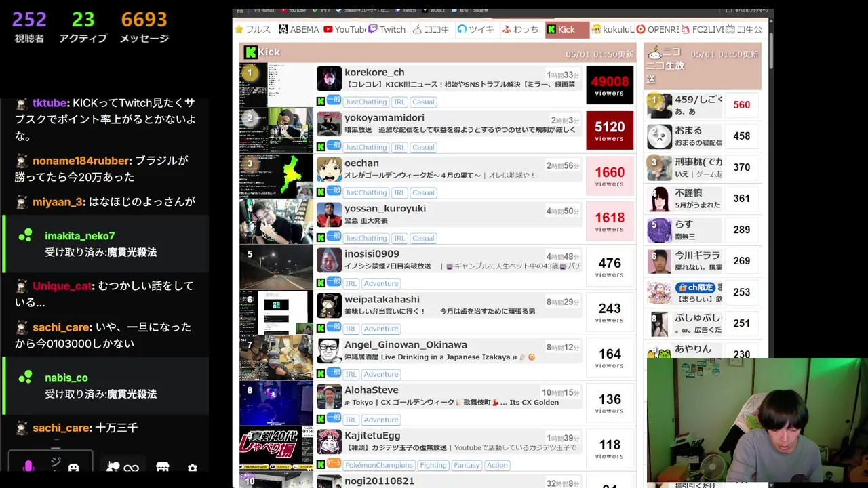868x488 pixels.
Task: Click IRL tag under oechan
Action: click(399, 192)
